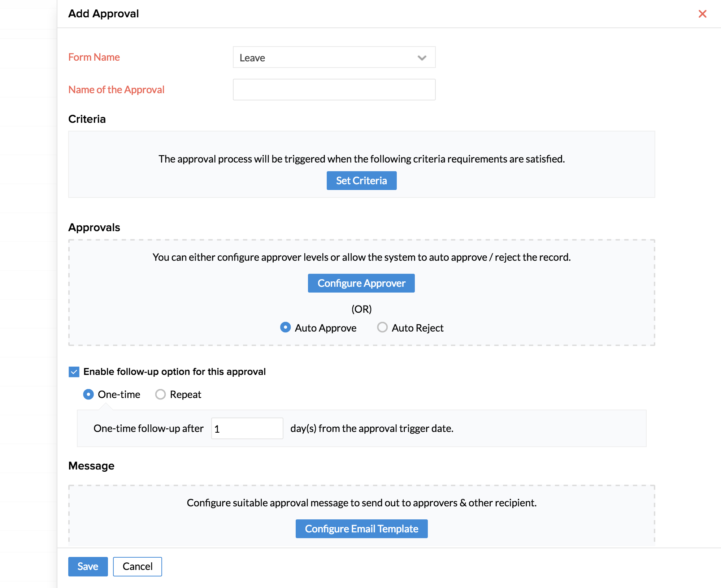721x588 pixels.
Task: Cancel adding the approval
Action: pyautogui.click(x=137, y=566)
